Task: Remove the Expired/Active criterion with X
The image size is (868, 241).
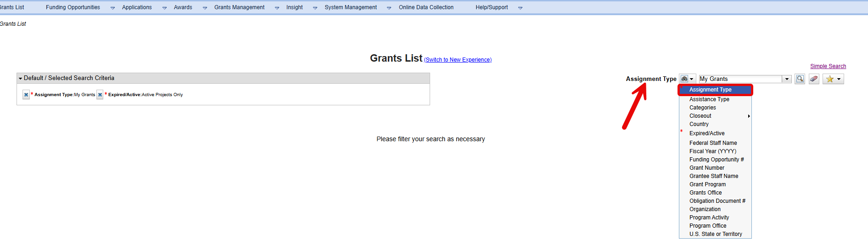Action: click(x=100, y=95)
